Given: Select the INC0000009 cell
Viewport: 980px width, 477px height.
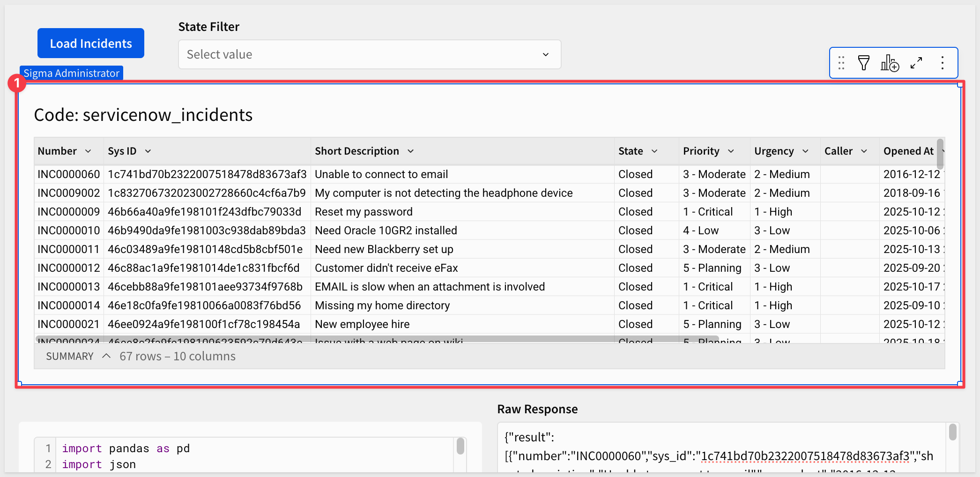Looking at the screenshot, I should coord(68,212).
